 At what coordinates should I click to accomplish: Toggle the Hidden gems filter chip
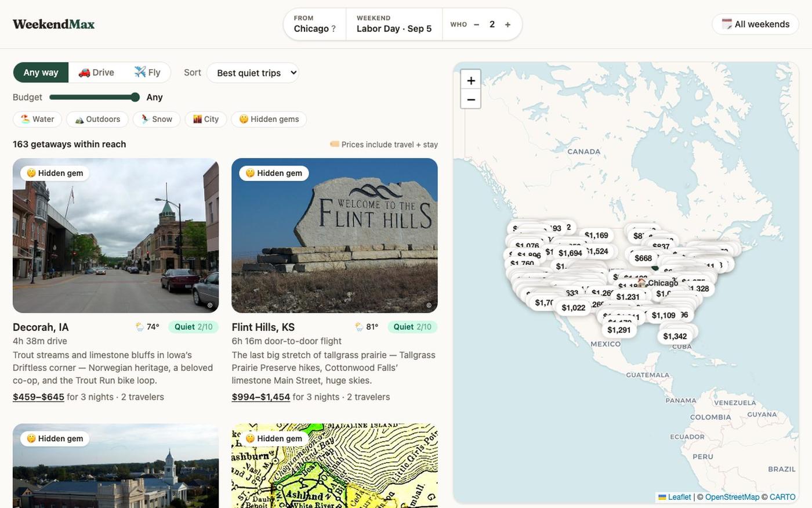click(269, 119)
